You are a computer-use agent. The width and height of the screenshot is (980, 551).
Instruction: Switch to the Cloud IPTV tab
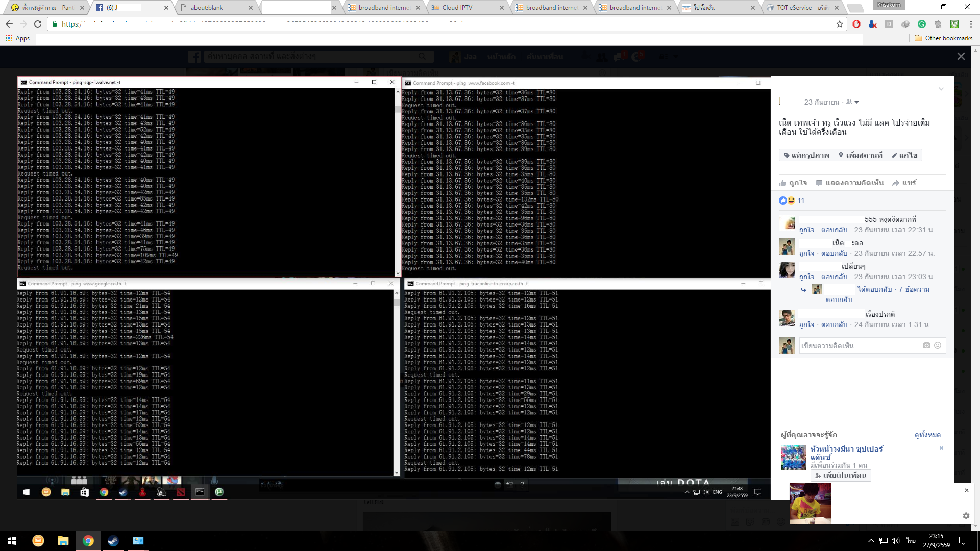[x=457, y=8]
